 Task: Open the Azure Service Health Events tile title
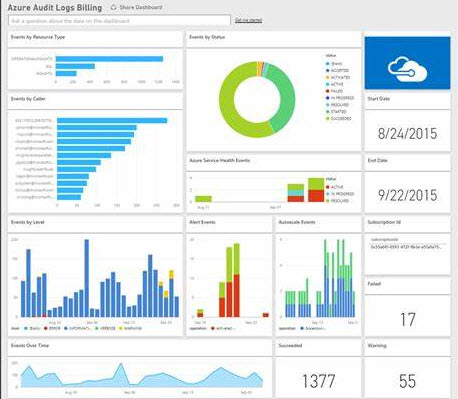[219, 160]
